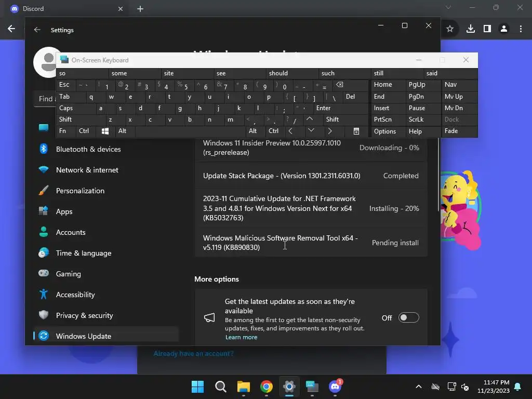Open the Accounts settings page
Image resolution: width=532 pixels, height=399 pixels.
[x=106, y=232]
